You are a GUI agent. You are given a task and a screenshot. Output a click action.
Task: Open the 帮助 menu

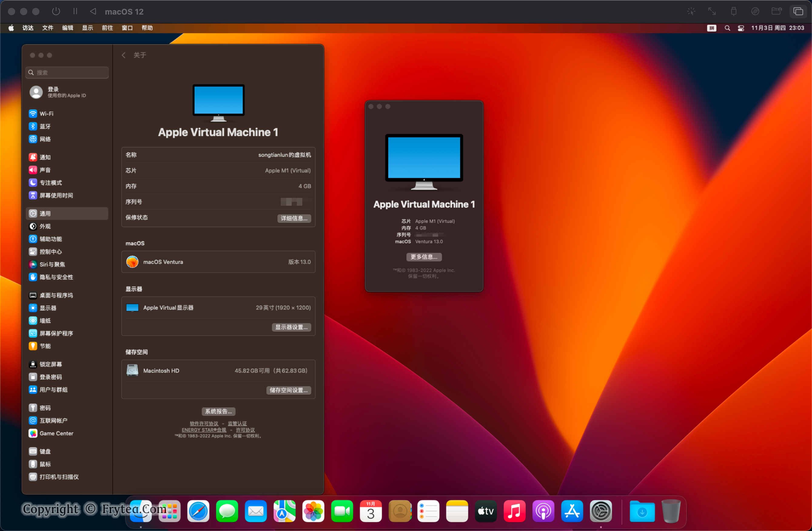click(147, 28)
